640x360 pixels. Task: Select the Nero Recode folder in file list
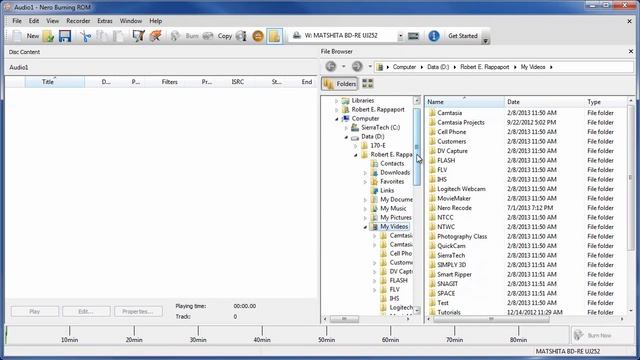tap(454, 208)
